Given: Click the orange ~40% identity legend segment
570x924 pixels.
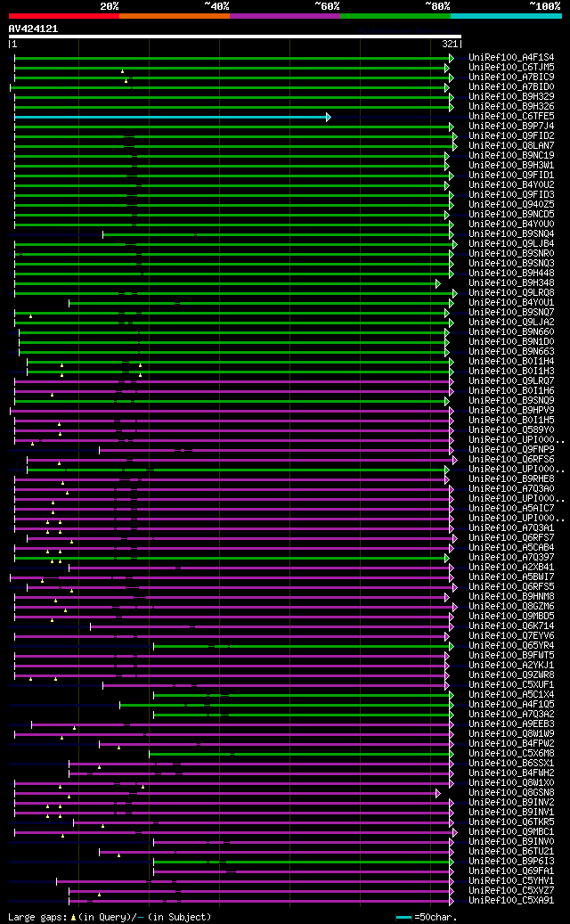Looking at the screenshot, I should pos(175,16).
